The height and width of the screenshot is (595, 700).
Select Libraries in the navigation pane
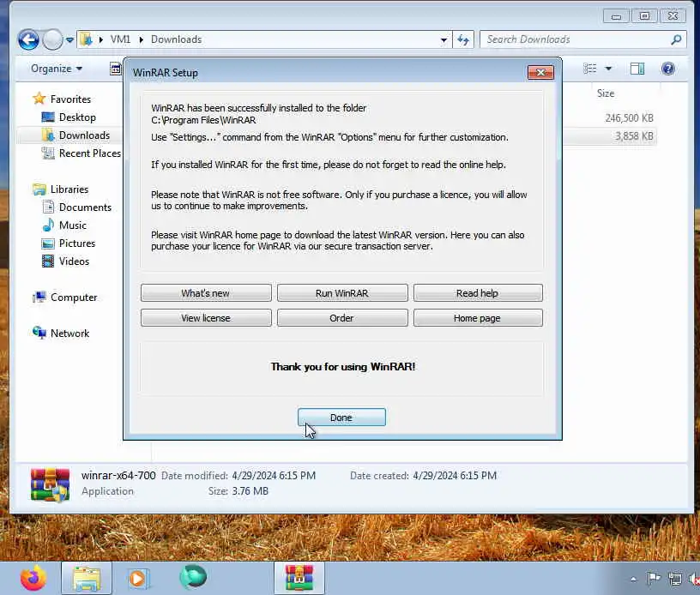click(x=69, y=189)
